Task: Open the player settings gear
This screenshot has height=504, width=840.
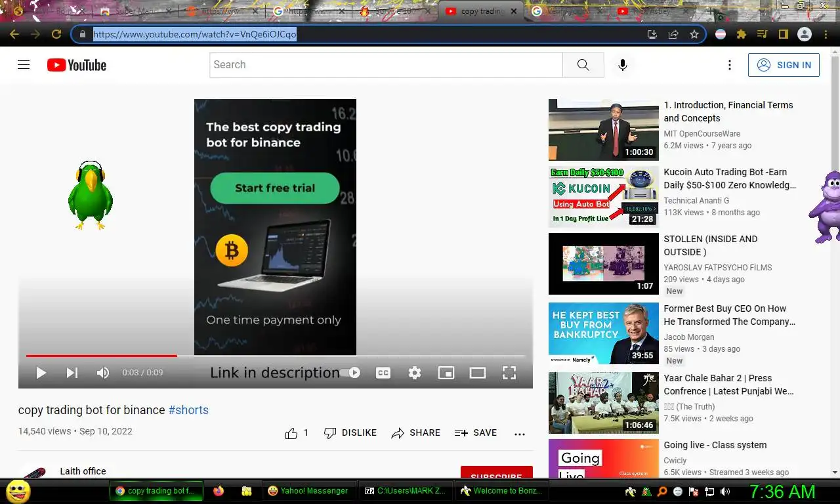Action: [415, 373]
